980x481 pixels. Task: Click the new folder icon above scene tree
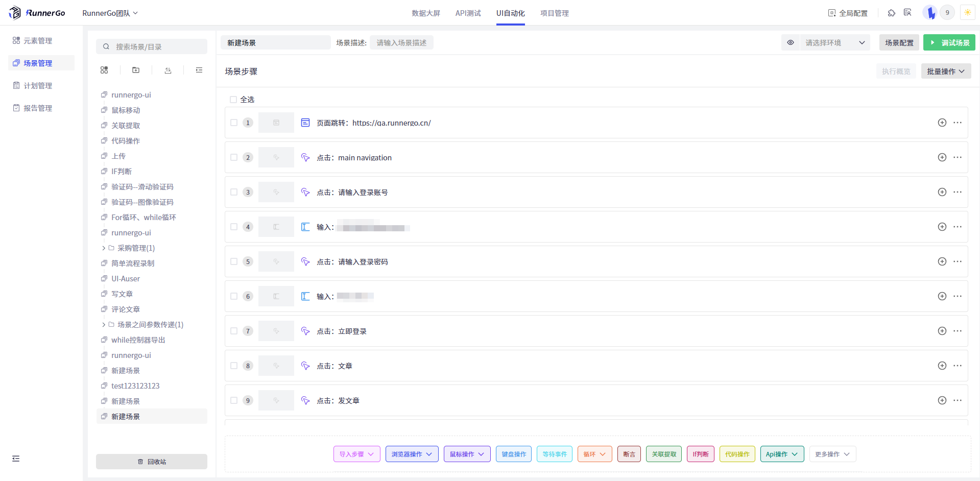coord(135,70)
